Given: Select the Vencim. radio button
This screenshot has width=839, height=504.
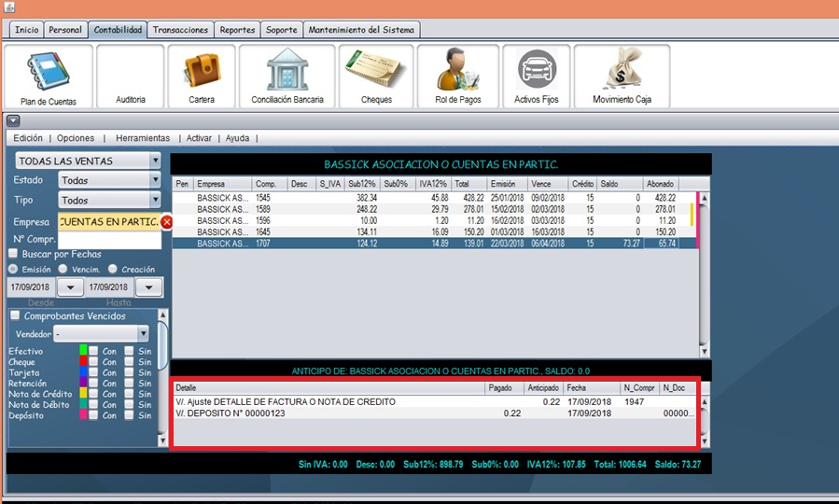Looking at the screenshot, I should click(63, 269).
